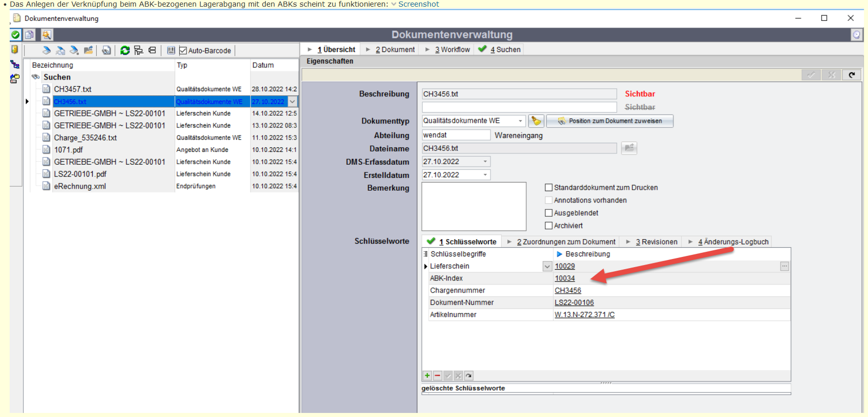Click the binoculars icon of the Suchen node
The image size is (868, 417).
click(x=36, y=77)
